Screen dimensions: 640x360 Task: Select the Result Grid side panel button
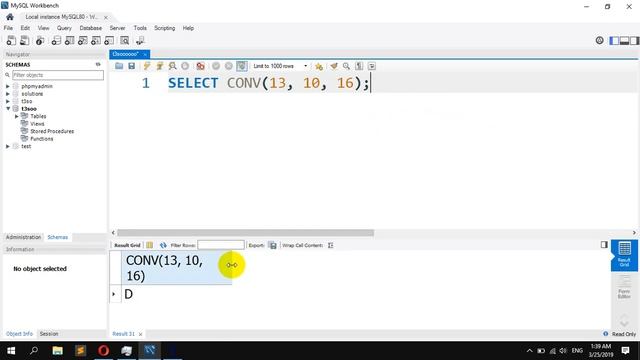624,255
